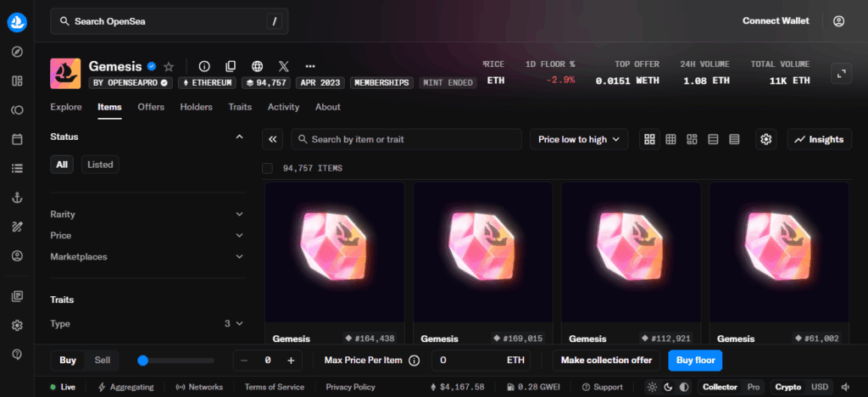Image resolution: width=868 pixels, height=397 pixels.
Task: Open the compass Discover icon in sidebar
Action: tap(17, 52)
